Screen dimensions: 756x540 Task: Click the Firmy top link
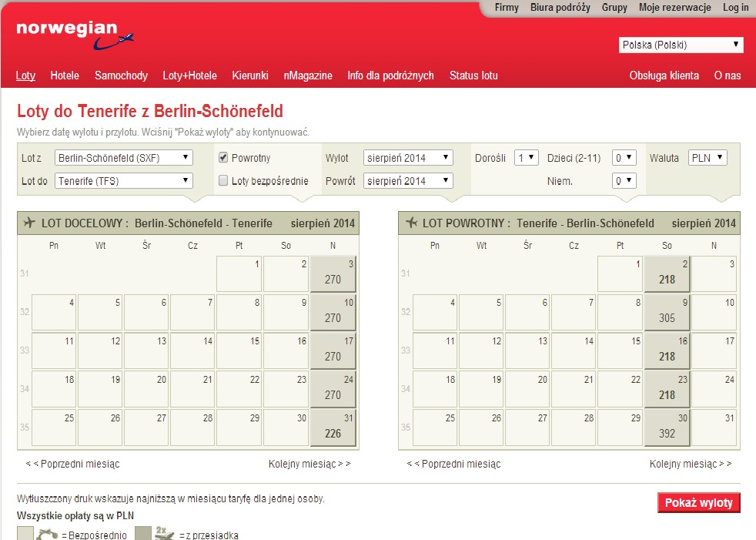pyautogui.click(x=507, y=7)
